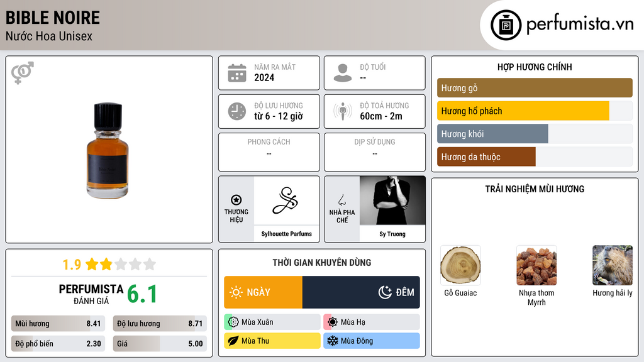Viewport: 644px width, 362px height.
Task: Click the snowflake icon for Mùa Đông
Action: (332, 341)
